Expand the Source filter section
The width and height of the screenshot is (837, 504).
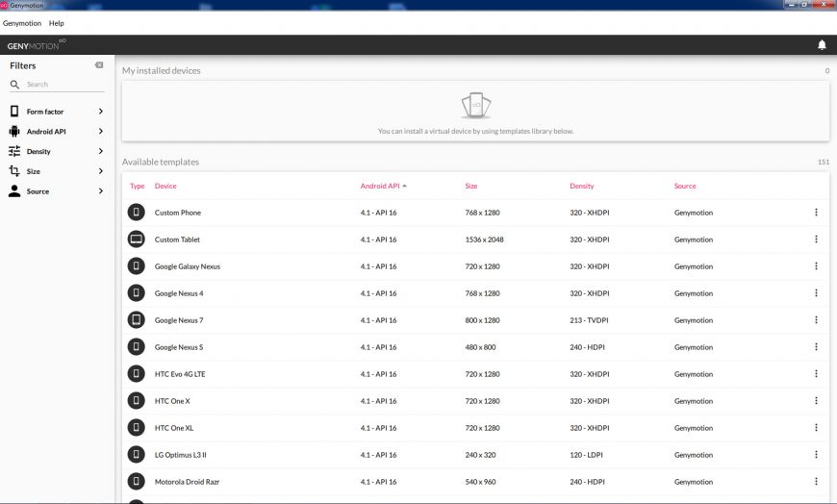pyautogui.click(x=56, y=191)
